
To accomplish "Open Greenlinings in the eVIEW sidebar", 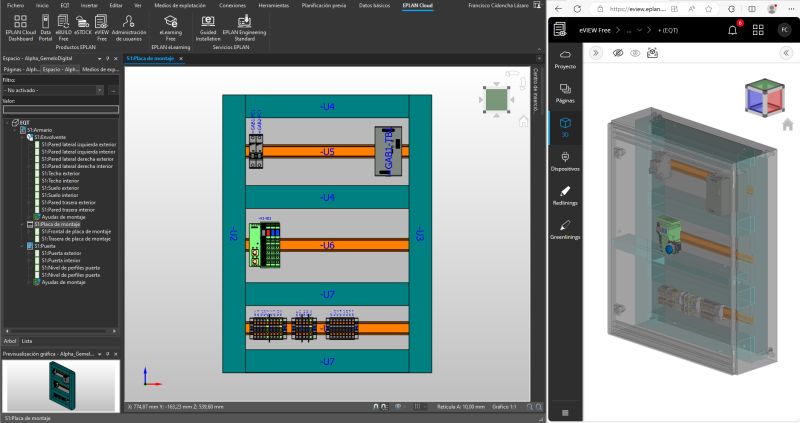I will pyautogui.click(x=565, y=229).
